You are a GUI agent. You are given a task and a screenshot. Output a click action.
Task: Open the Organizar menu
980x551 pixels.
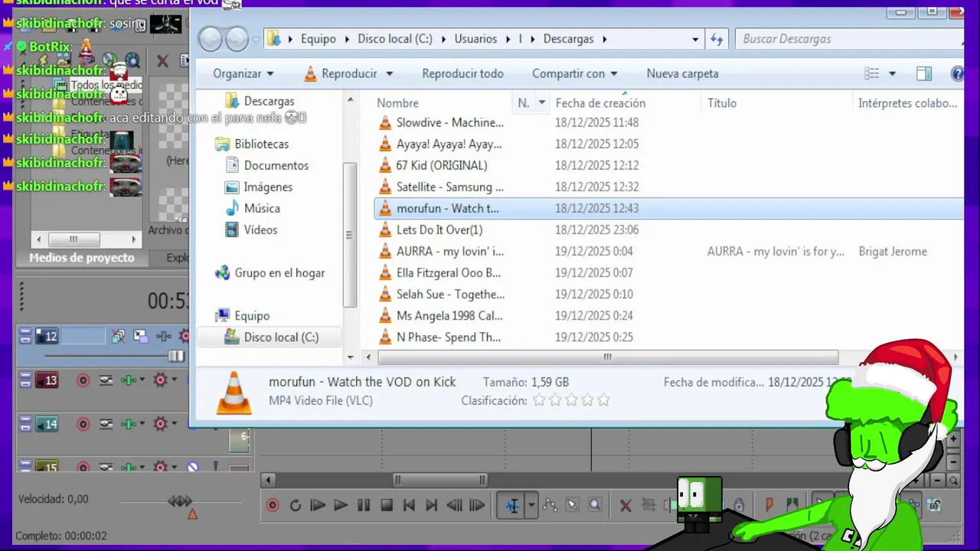[243, 73]
